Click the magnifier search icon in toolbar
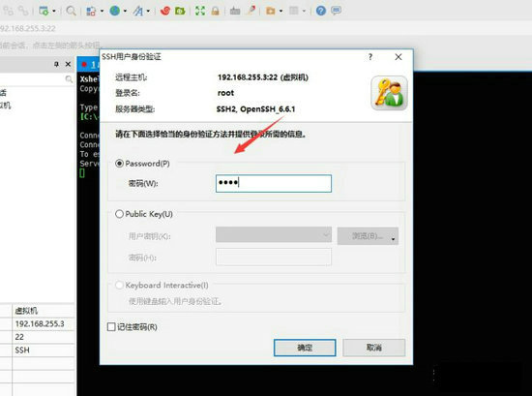Viewport: 532px width, 396px height. 71,11
